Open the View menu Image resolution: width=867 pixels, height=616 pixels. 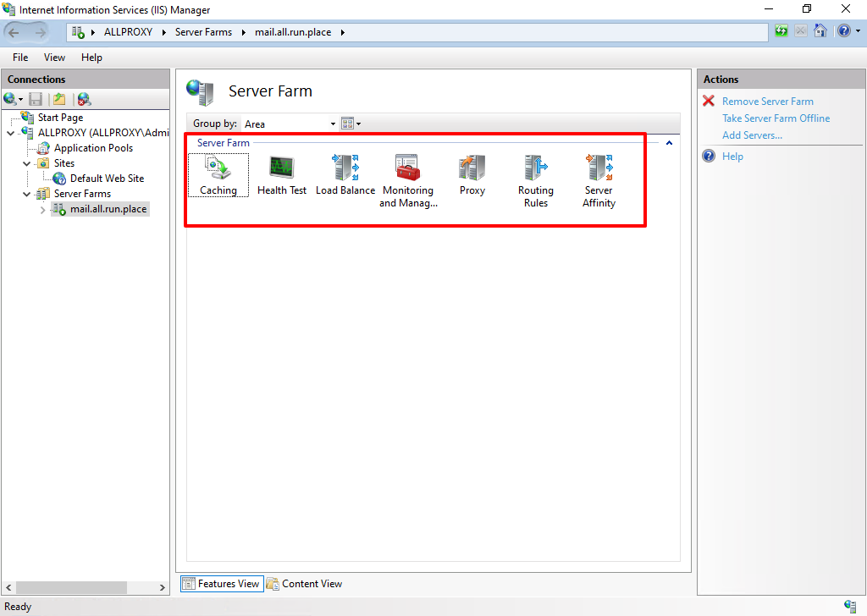click(54, 58)
